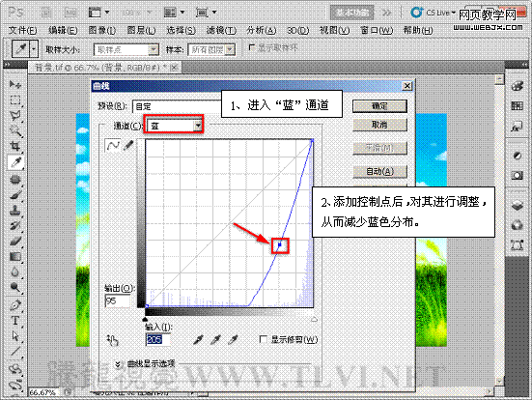Select the Blur tool
Viewport: 532px width, 400px height.
click(x=15, y=272)
